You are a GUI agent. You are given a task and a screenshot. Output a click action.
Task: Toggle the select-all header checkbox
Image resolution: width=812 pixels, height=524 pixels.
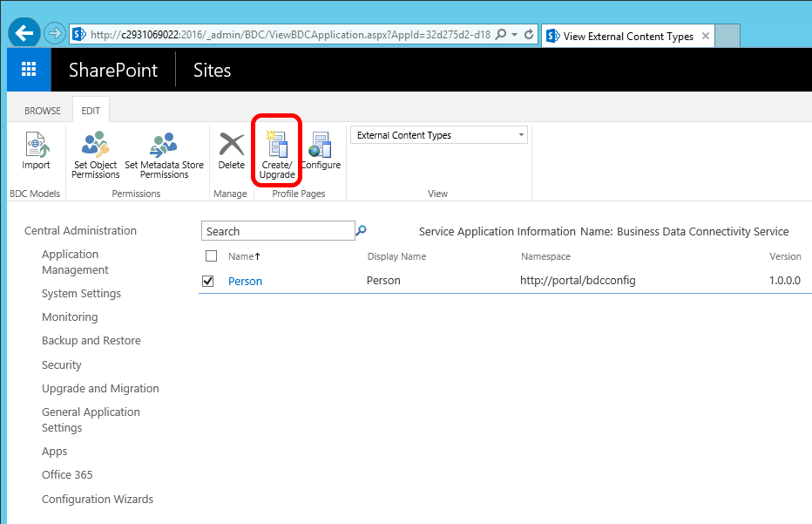point(211,256)
